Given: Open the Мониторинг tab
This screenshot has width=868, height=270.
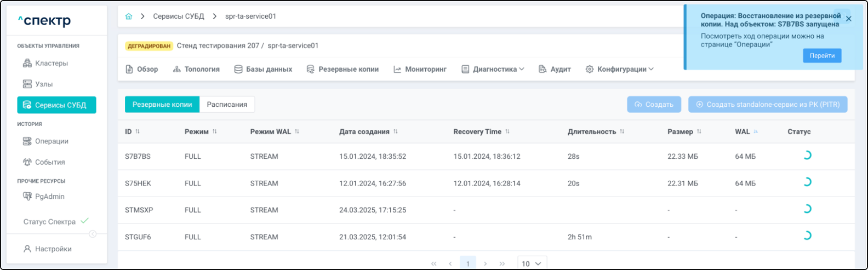Looking at the screenshot, I should (420, 70).
